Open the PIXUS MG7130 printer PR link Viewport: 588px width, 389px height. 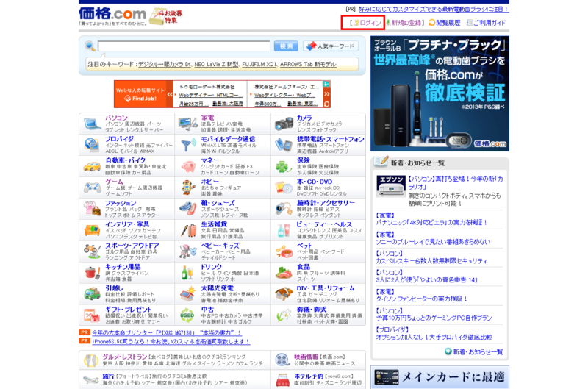pos(166,332)
